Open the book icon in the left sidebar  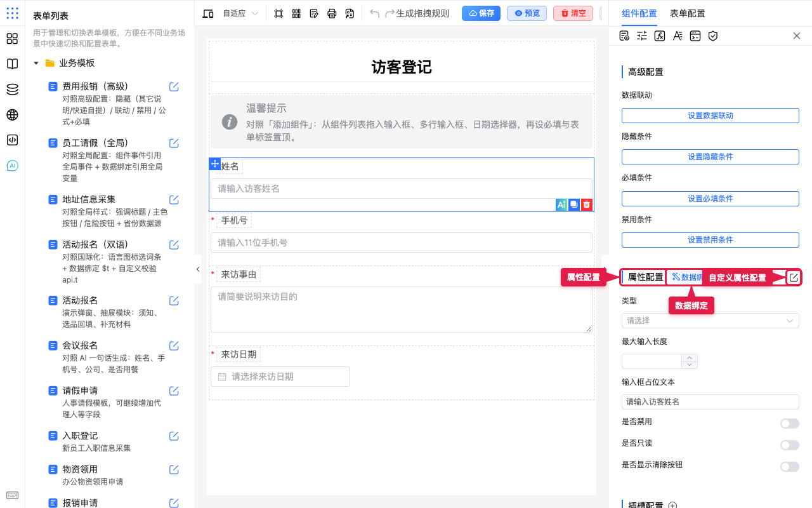pos(12,64)
